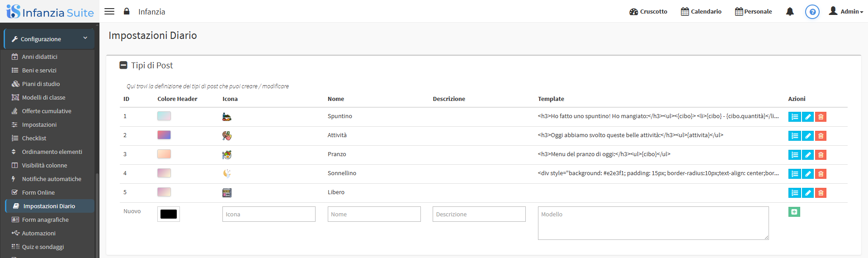Viewport: 868px width, 258px height.
Task: Open the black color picker for new post
Action: point(169,214)
